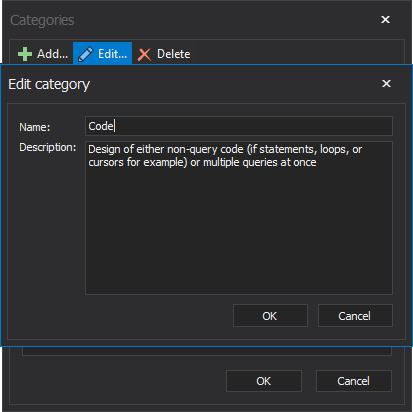Click the blue pencil Edit icon

[86, 54]
